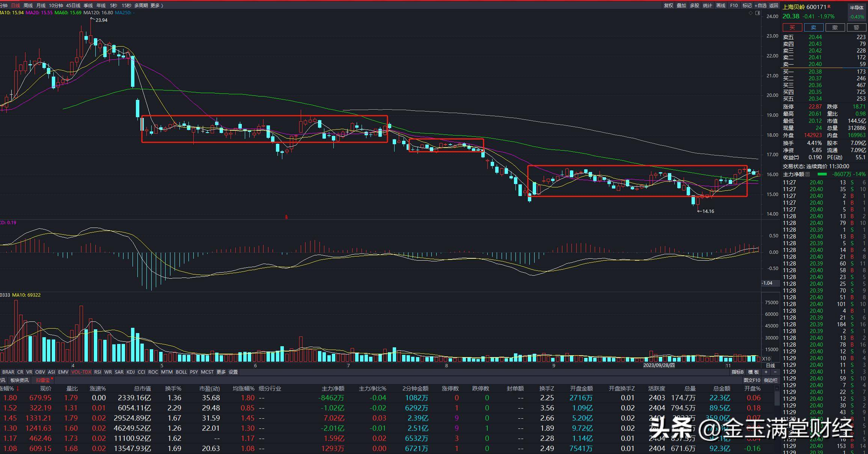Open the 多股 multi-stock view

[695, 6]
